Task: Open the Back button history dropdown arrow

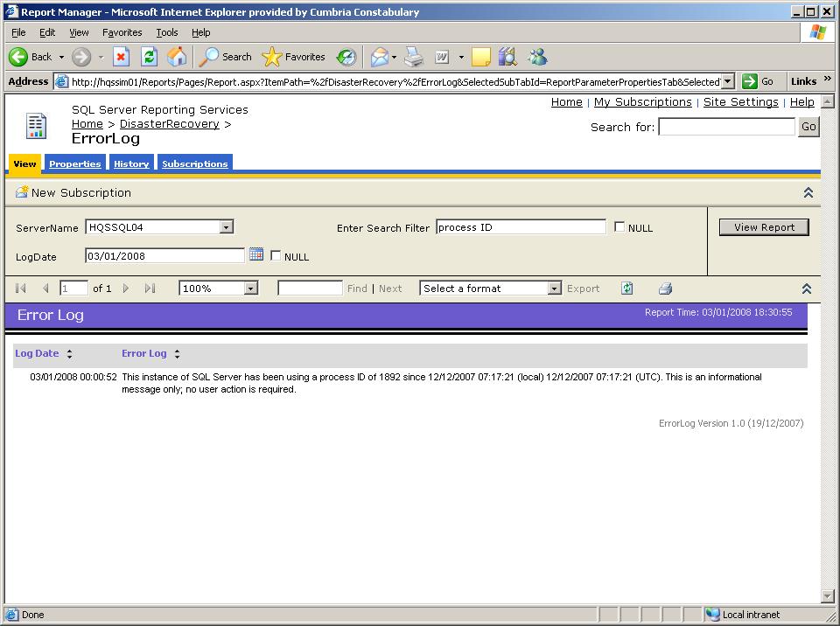Action: (61, 57)
